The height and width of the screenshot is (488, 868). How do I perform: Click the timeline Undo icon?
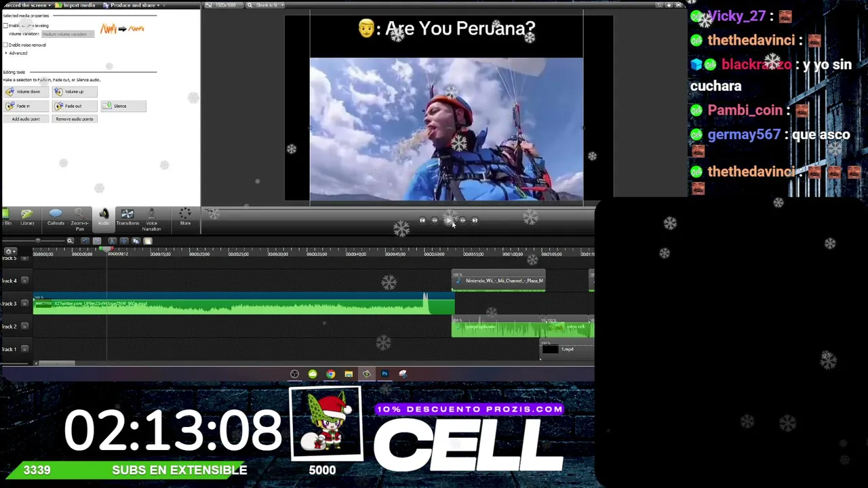coord(85,241)
